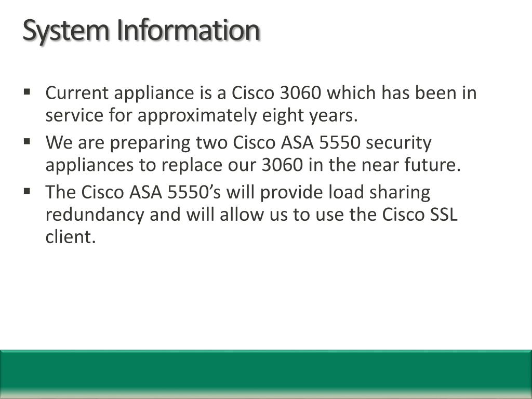The width and height of the screenshot is (532, 399).
Task: Click the word 'Current' in first bullet
Action: 77,92
